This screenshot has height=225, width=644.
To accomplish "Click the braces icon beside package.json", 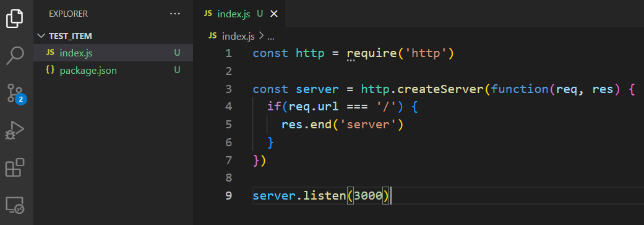I will 50,70.
